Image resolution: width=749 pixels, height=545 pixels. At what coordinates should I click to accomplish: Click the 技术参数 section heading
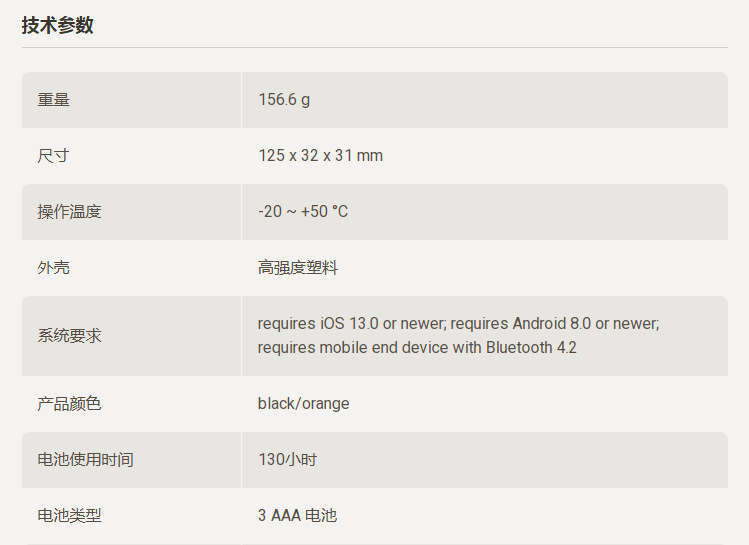point(58,25)
